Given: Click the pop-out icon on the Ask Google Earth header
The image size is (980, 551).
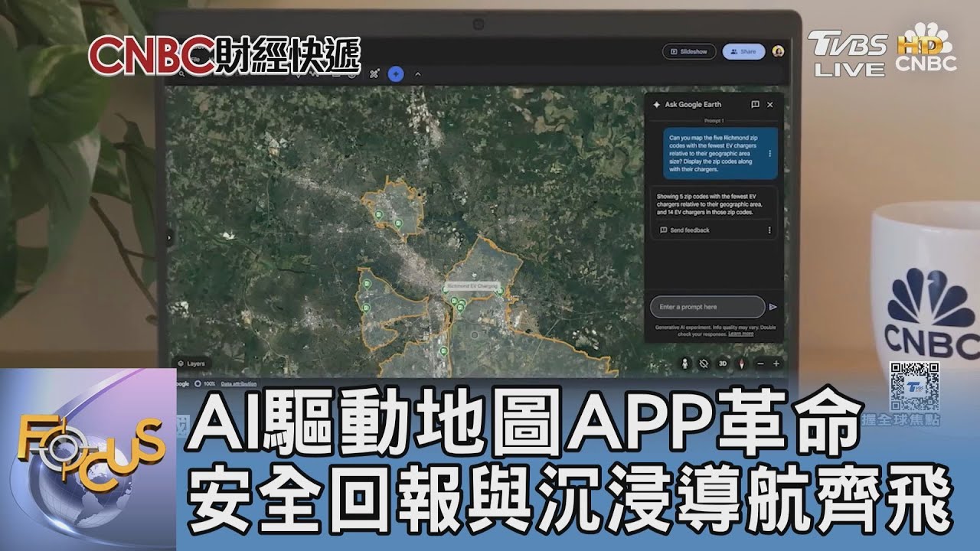Looking at the screenshot, I should pyautogui.click(x=756, y=103).
